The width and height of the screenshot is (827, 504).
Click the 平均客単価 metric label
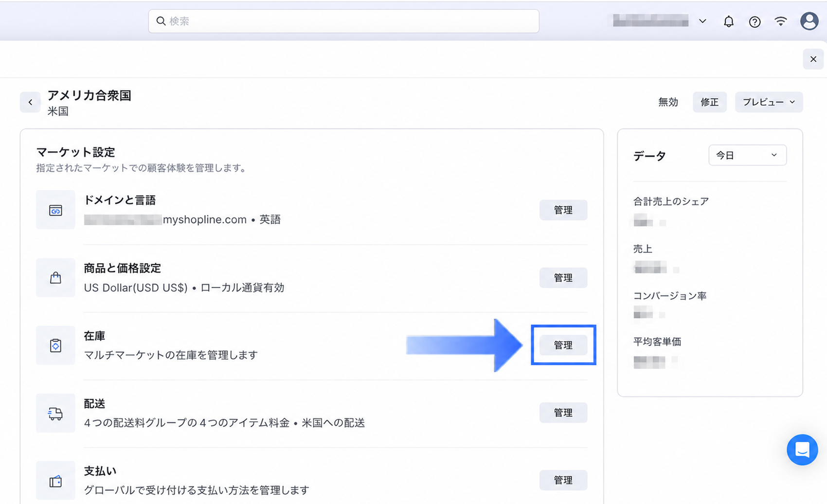pyautogui.click(x=657, y=342)
